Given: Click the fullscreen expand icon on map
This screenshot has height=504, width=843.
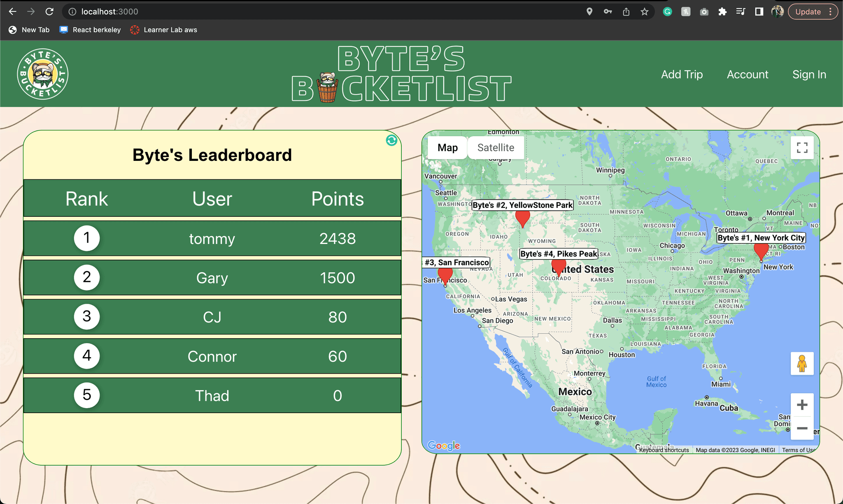Looking at the screenshot, I should 801,148.
